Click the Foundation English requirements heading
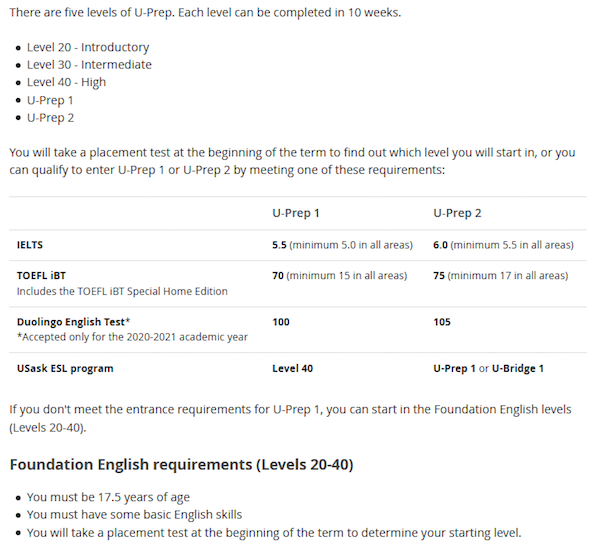Viewport: 600px width, 556px height. click(181, 465)
